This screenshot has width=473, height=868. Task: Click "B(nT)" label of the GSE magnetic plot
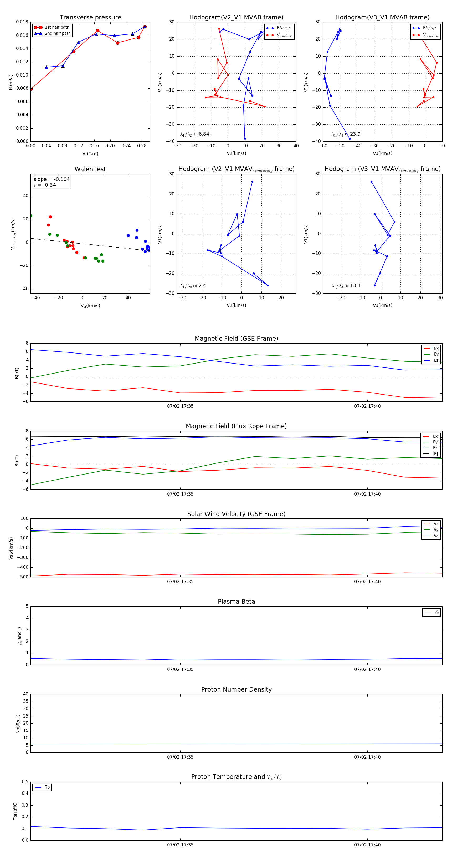(17, 373)
